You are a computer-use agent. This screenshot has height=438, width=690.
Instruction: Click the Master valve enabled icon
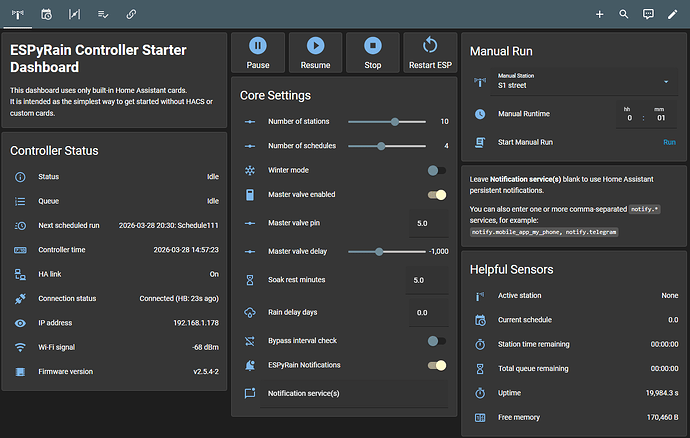tap(250, 195)
